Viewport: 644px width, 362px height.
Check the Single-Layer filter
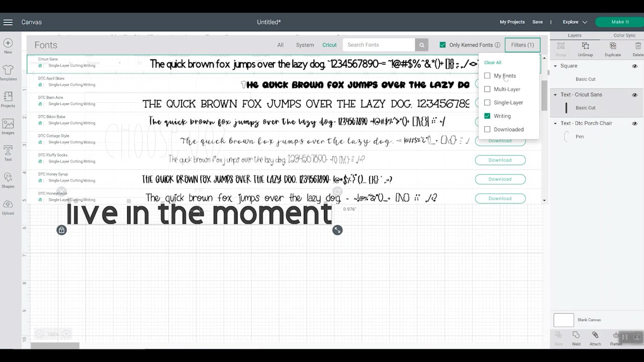click(x=487, y=103)
